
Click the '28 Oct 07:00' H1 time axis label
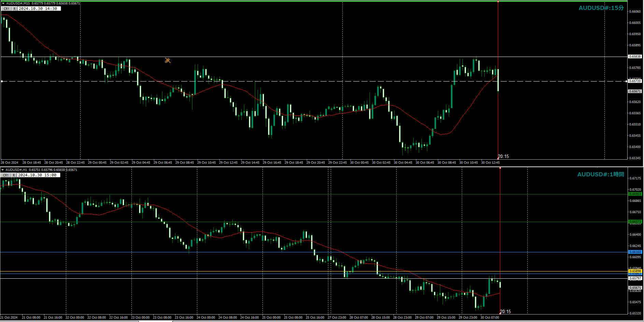(359, 318)
